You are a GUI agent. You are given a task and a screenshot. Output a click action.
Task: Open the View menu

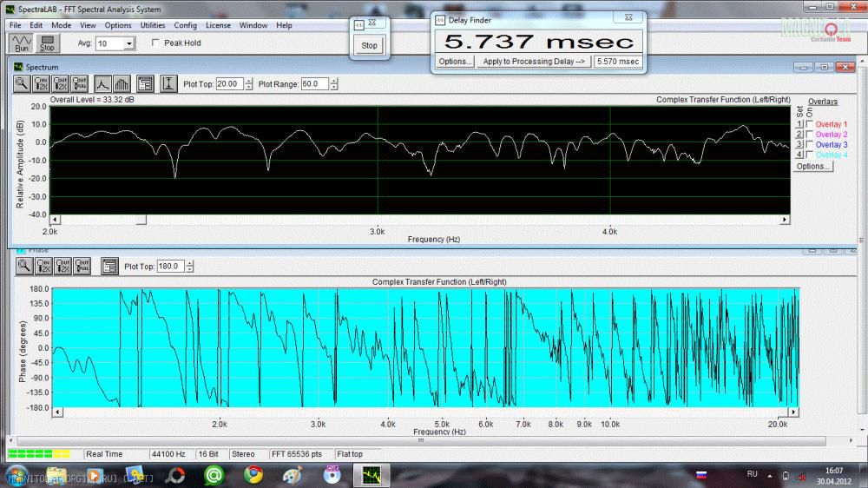[88, 25]
